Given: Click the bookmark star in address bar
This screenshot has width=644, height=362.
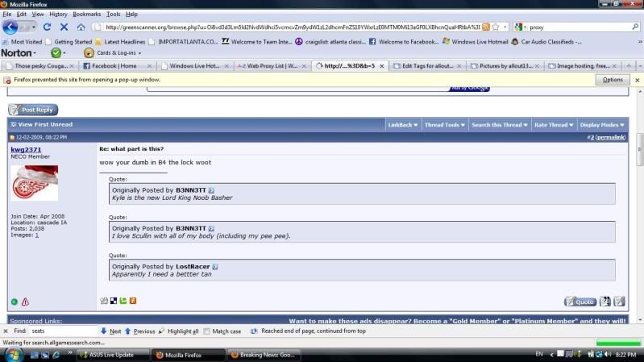Looking at the screenshot, I should pos(496,27).
